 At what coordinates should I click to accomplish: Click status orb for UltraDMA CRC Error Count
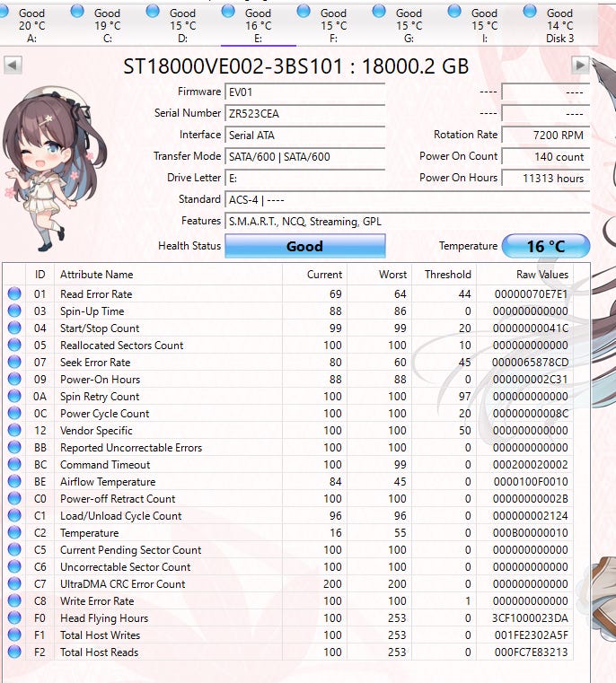[14, 583]
